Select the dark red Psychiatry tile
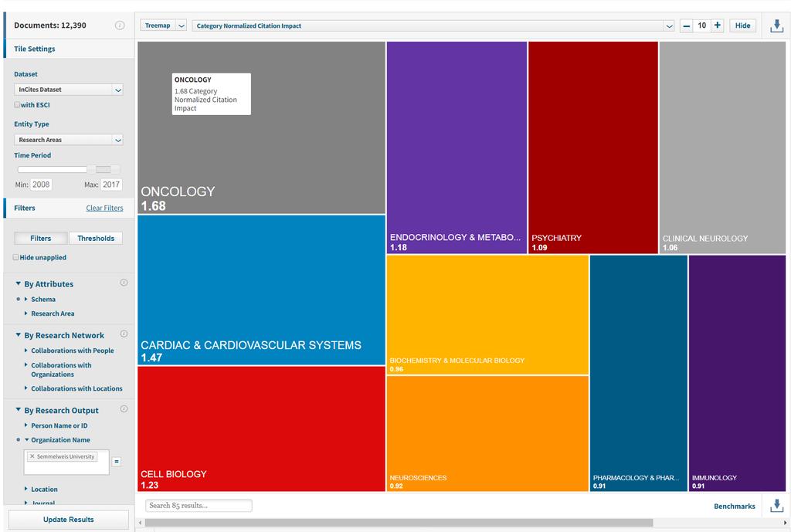 coord(592,147)
